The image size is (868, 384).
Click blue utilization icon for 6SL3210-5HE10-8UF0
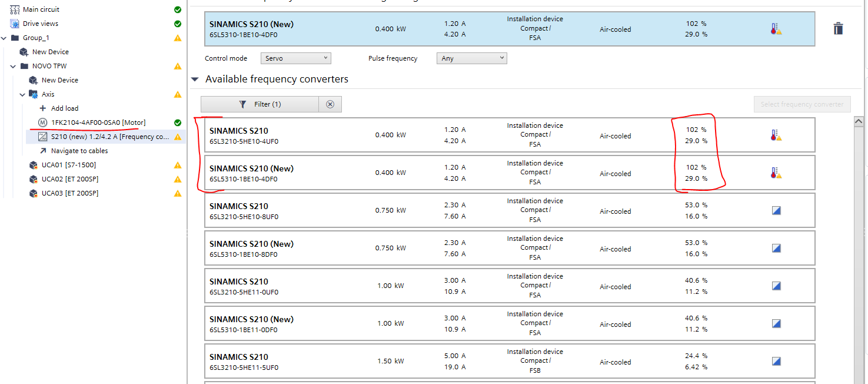tap(776, 210)
